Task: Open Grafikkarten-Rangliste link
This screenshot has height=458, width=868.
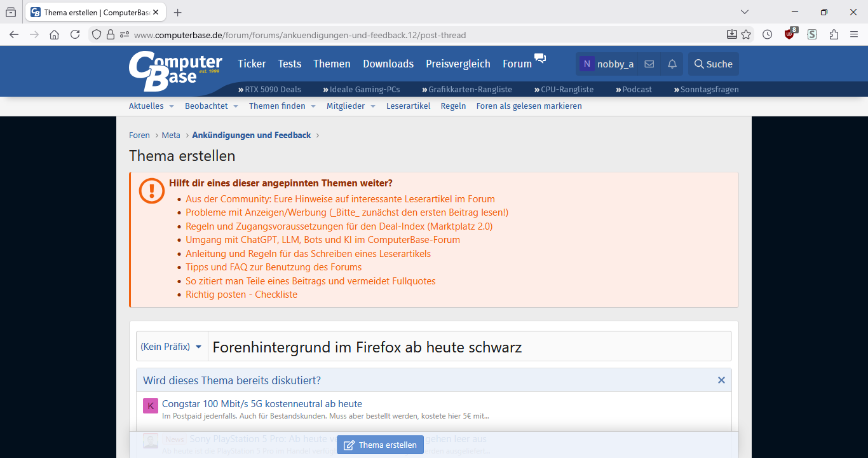Action: point(467,90)
